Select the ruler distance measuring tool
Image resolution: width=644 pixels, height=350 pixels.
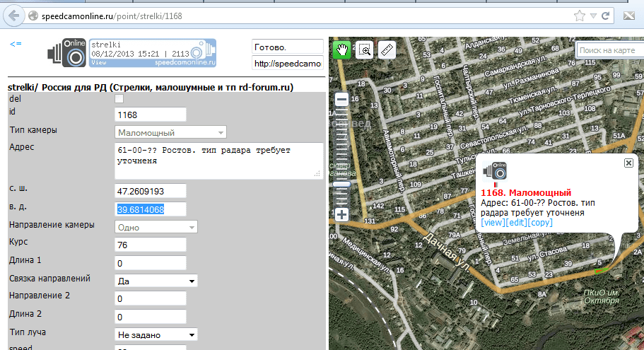click(387, 49)
